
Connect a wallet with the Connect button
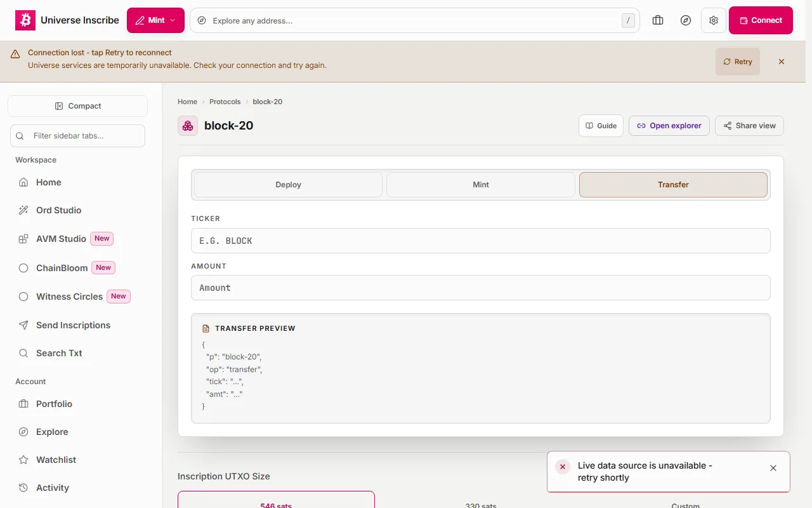click(x=761, y=20)
